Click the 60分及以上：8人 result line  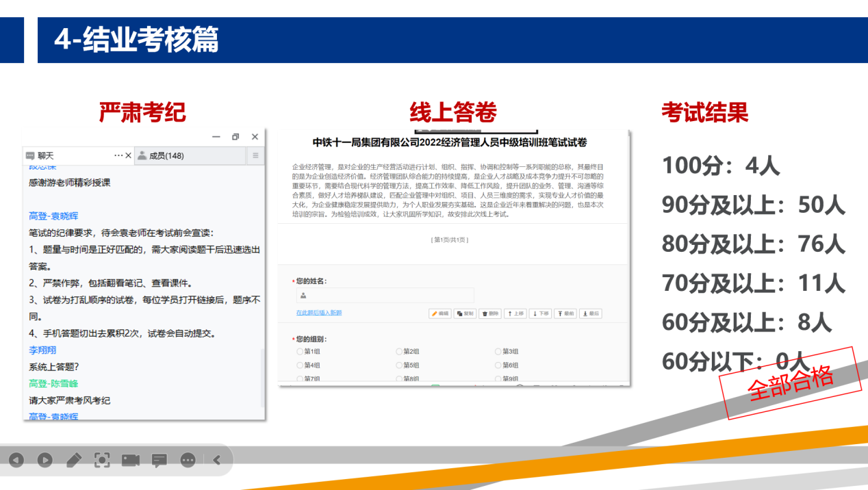click(746, 322)
